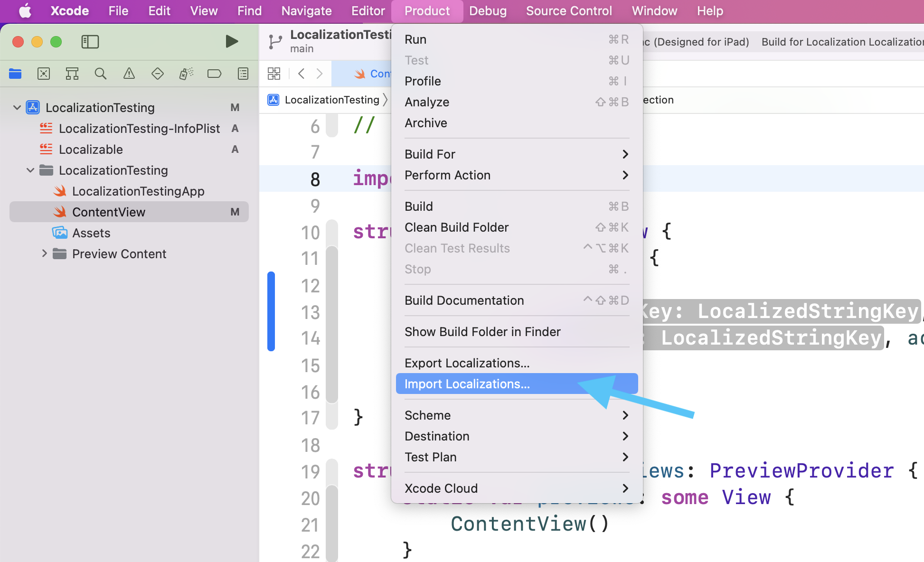Open the Window menu
This screenshot has width=924, height=562.
(x=654, y=10)
